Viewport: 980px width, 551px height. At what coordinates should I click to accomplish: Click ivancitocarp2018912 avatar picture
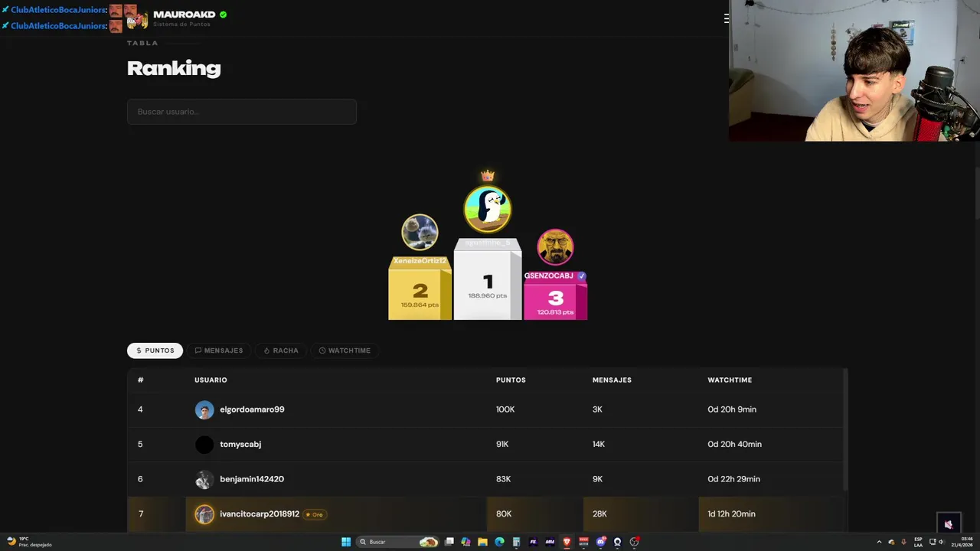pos(204,514)
